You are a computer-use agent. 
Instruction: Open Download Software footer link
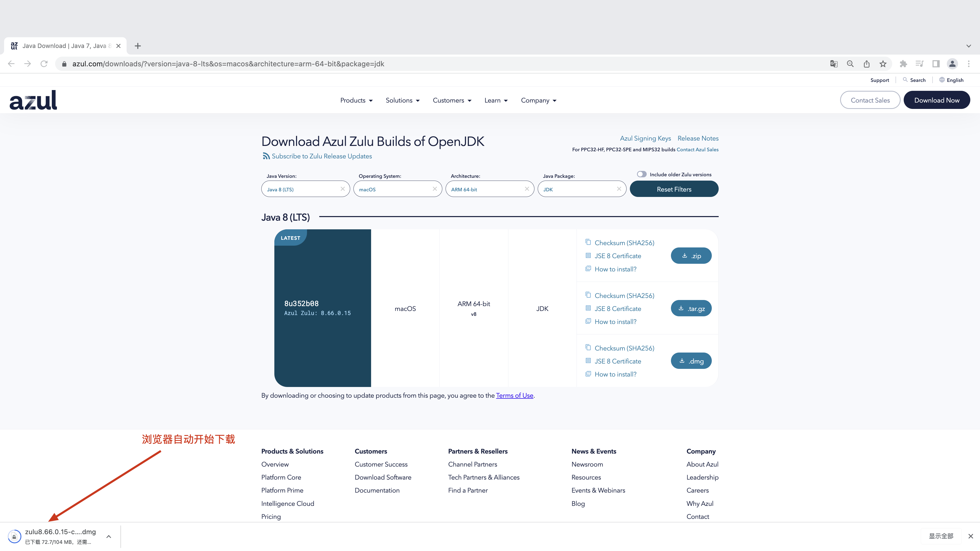click(x=383, y=477)
